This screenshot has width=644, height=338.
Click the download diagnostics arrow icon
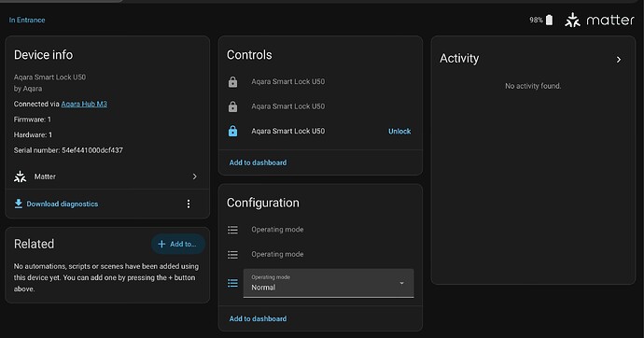pos(19,204)
